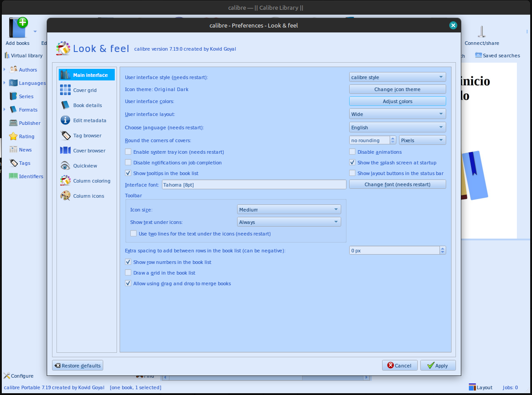
Task: Select the Edit metadata section
Action: pos(87,120)
